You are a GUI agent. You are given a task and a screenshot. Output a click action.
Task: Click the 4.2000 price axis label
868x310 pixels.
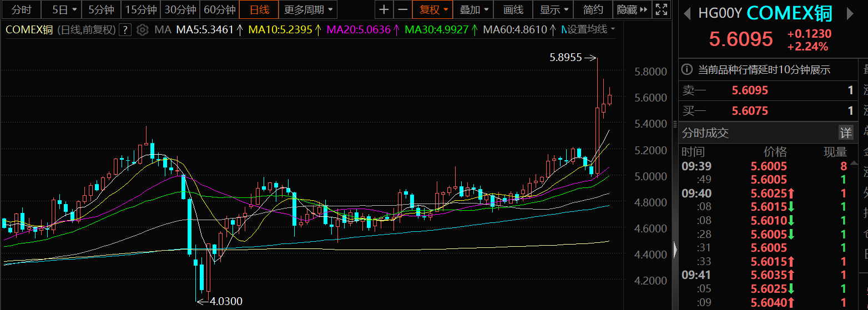coord(650,281)
